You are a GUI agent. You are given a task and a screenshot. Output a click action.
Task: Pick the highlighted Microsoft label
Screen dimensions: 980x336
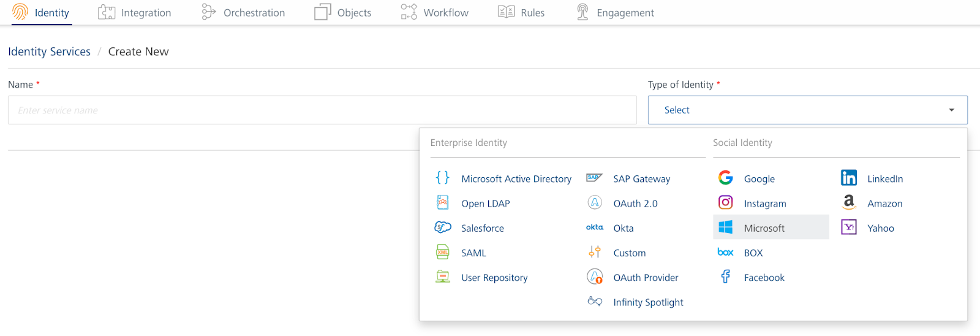(x=764, y=228)
